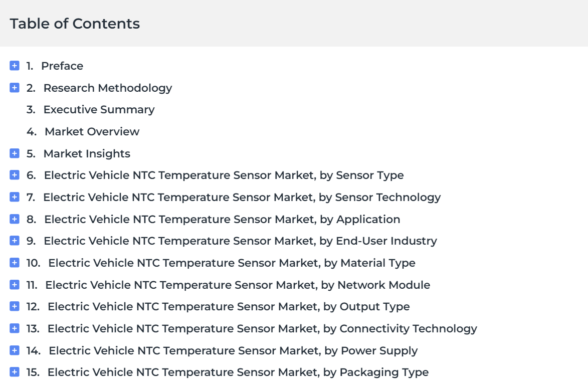This screenshot has height=385, width=588.
Task: Select Research Methodology title text
Action: [x=108, y=88]
